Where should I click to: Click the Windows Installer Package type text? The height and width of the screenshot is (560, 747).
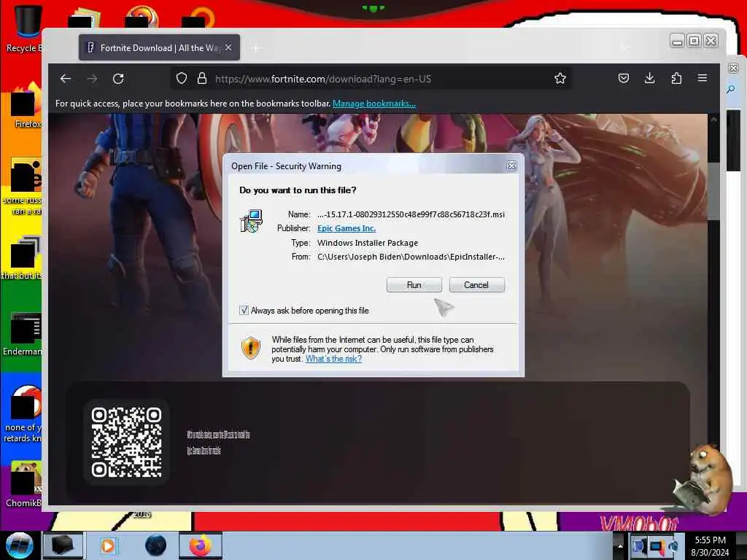click(368, 243)
